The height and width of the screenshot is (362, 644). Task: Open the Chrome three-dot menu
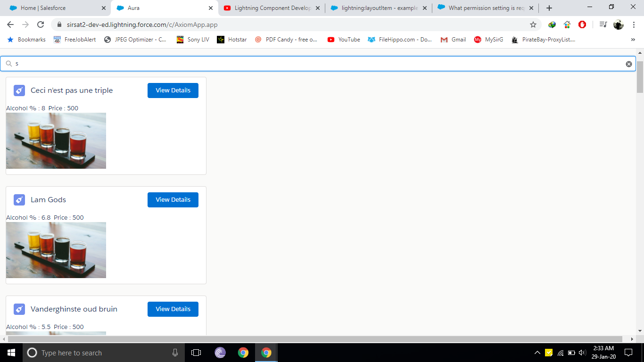tap(634, 25)
